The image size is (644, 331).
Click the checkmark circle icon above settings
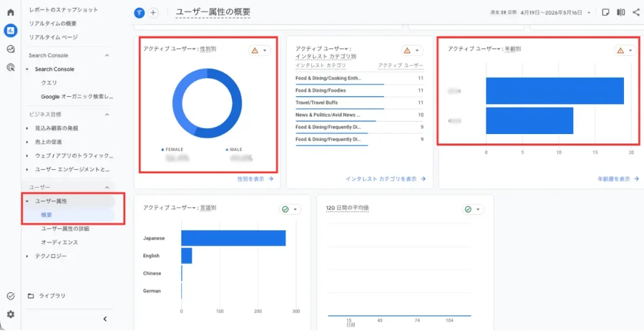(11, 296)
